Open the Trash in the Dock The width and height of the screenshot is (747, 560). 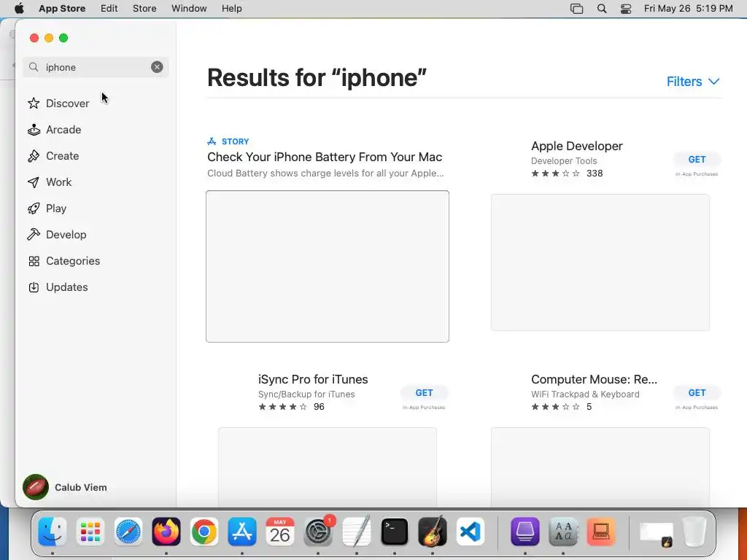click(694, 532)
